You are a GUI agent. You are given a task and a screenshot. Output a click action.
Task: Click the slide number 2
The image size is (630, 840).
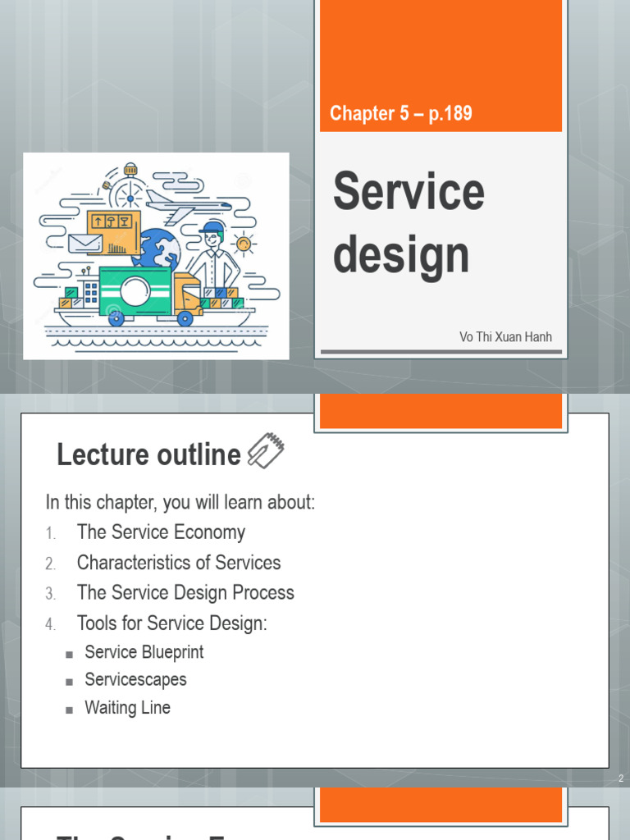click(621, 778)
